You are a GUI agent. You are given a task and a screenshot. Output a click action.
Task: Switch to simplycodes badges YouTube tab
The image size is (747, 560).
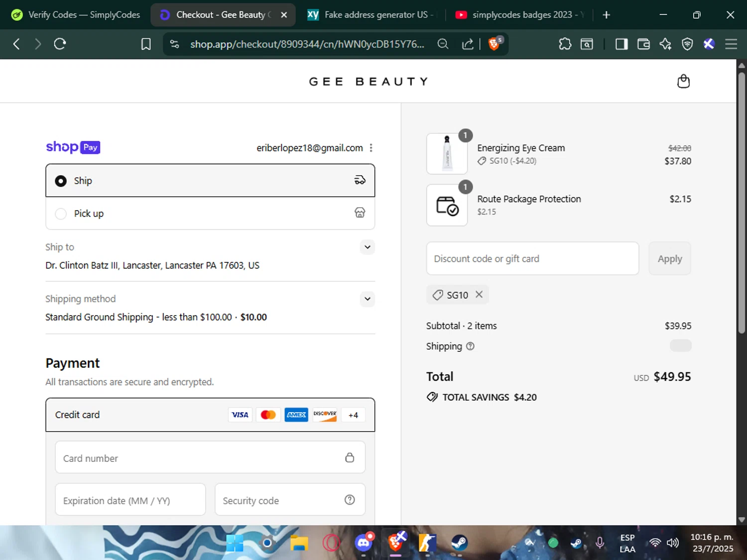point(520,14)
